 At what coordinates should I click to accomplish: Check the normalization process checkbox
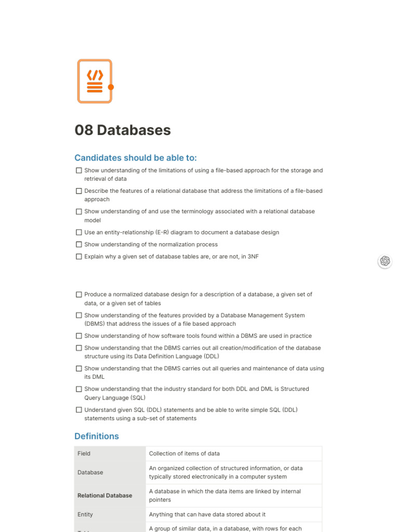point(79,244)
